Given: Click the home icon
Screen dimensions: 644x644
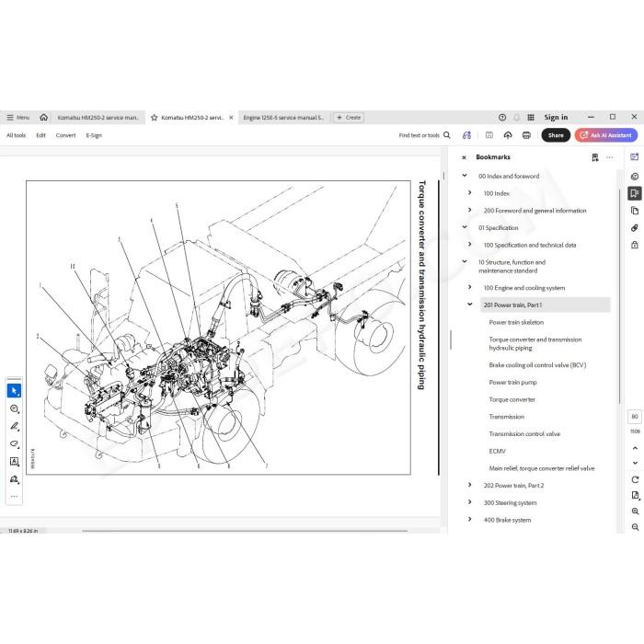Looking at the screenshot, I should [x=43, y=118].
